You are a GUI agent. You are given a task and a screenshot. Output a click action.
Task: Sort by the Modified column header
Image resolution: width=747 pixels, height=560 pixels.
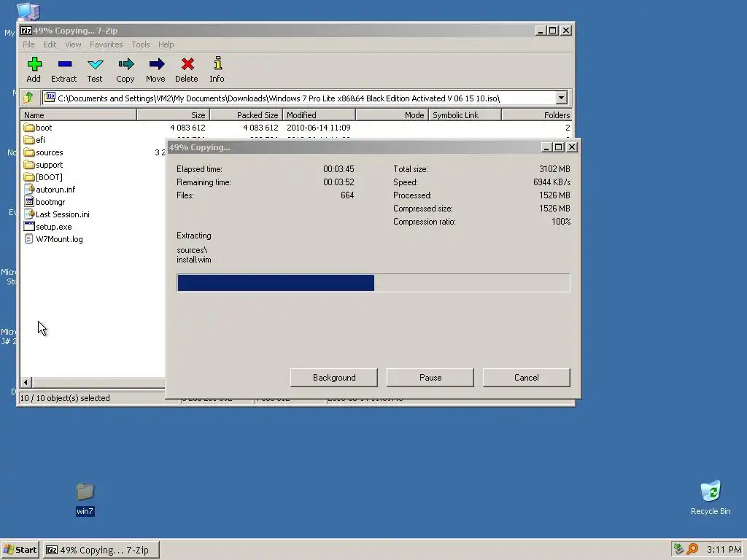[x=320, y=114]
